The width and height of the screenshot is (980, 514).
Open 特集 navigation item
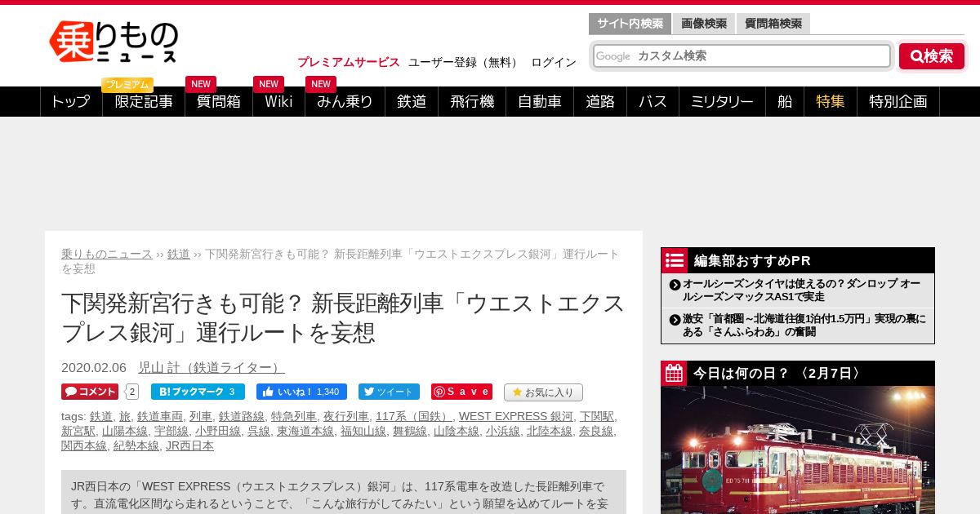click(x=831, y=102)
